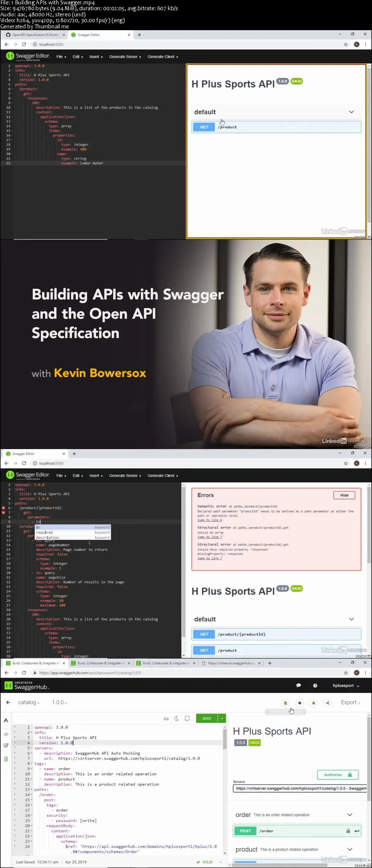Screen dimensions: 372x868
Task: Click the SwaggerHub notifications bell icon
Action: 314,703
